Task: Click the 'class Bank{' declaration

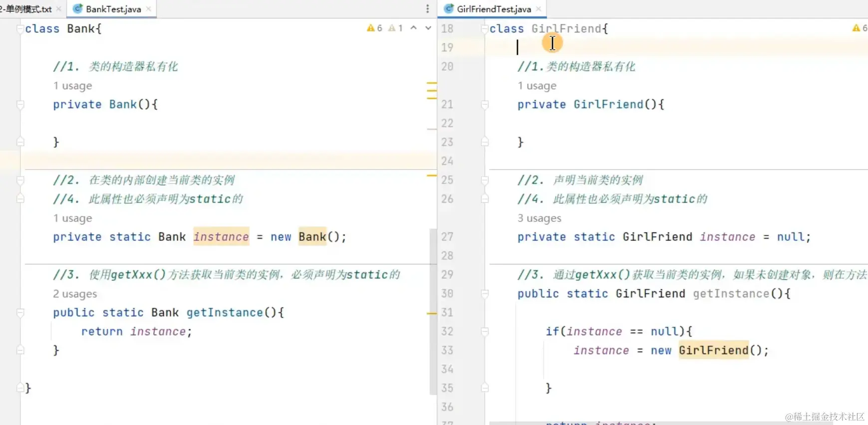Action: click(63, 29)
